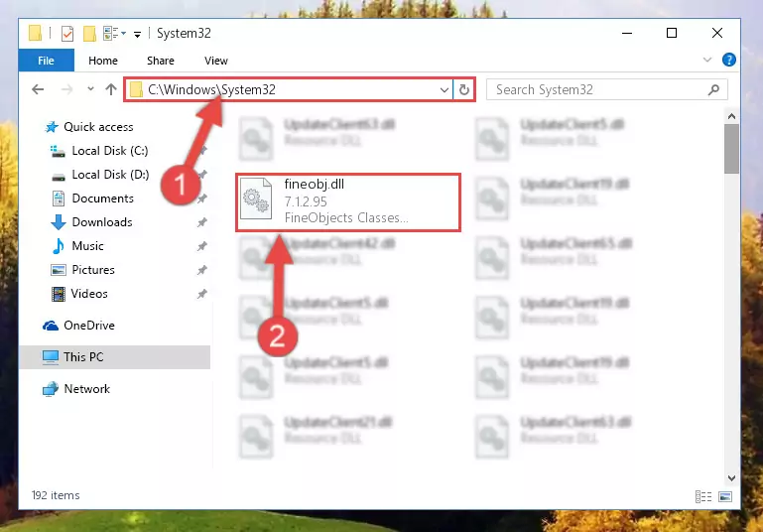Switch to the Share ribbon tab
763x532 pixels.
coord(161,61)
